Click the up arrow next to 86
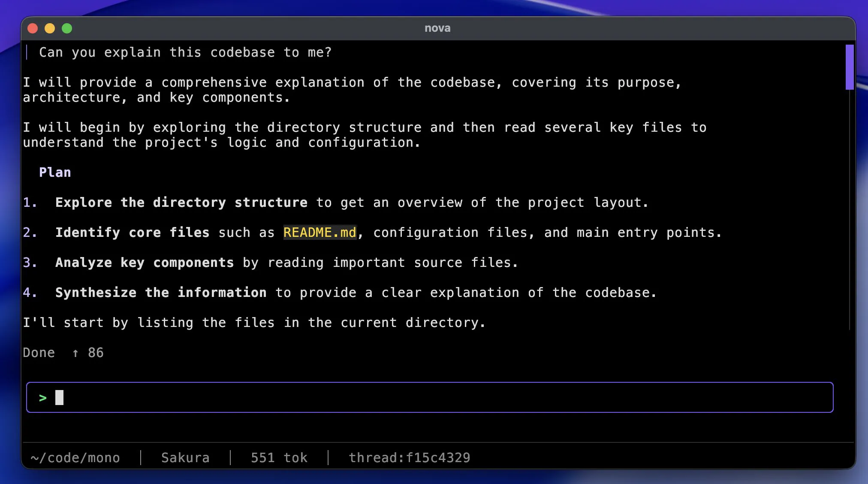Viewport: 868px width, 484px height. click(75, 353)
